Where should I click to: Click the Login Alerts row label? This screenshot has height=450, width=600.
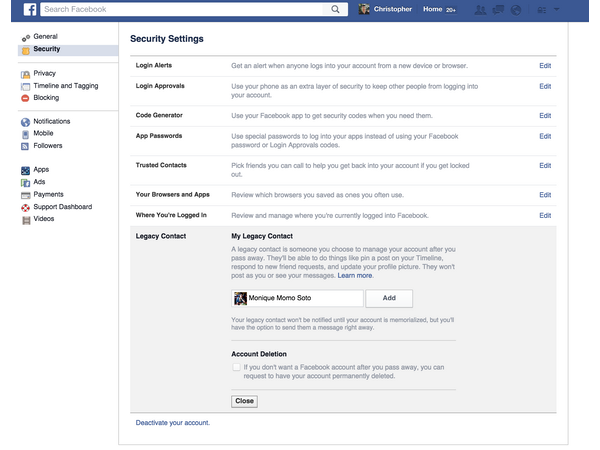(154, 65)
